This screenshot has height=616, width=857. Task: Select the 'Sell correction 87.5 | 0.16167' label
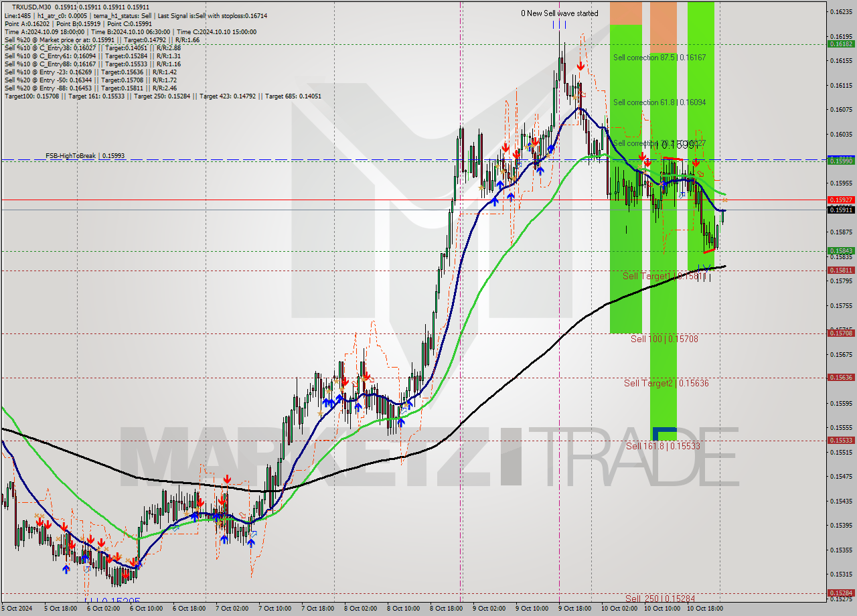click(659, 58)
